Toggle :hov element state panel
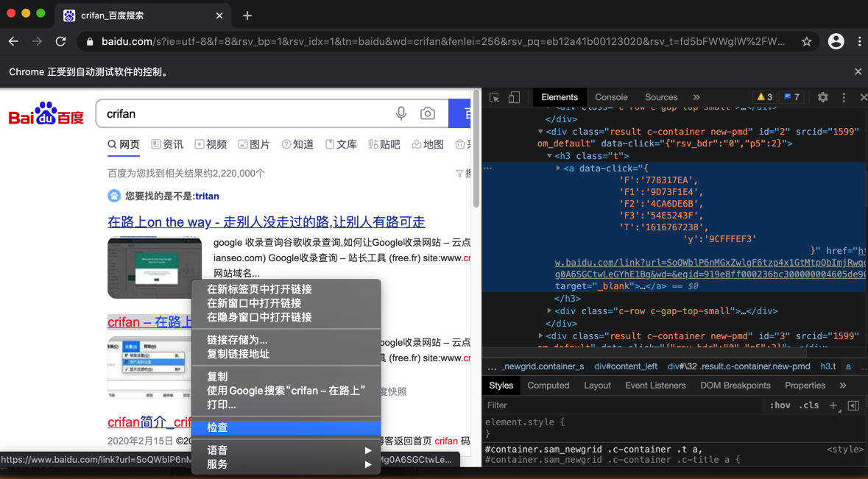Screen dimensions: 868x479 pyautogui.click(x=780, y=405)
